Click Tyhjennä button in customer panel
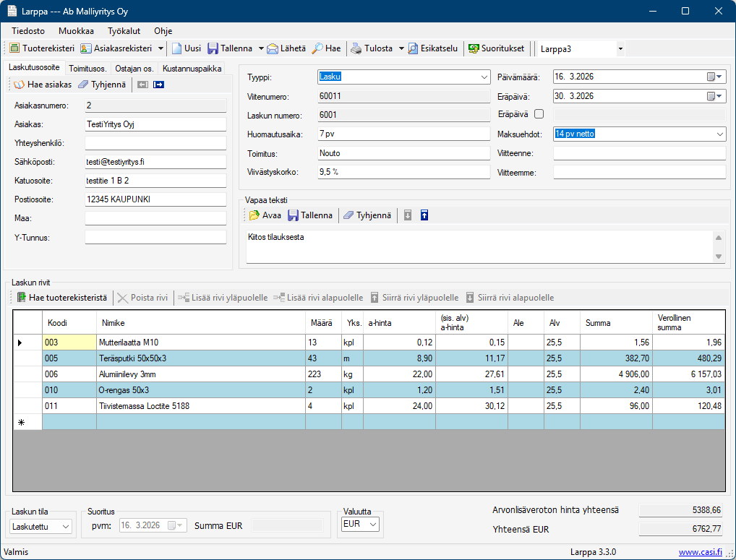736x560 pixels. [102, 85]
